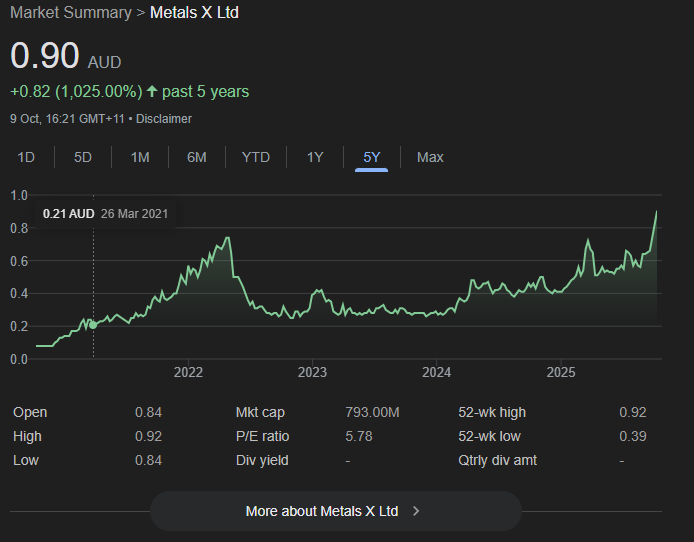This screenshot has height=542, width=694.
Task: Click the Open label in stats
Action: coord(30,412)
